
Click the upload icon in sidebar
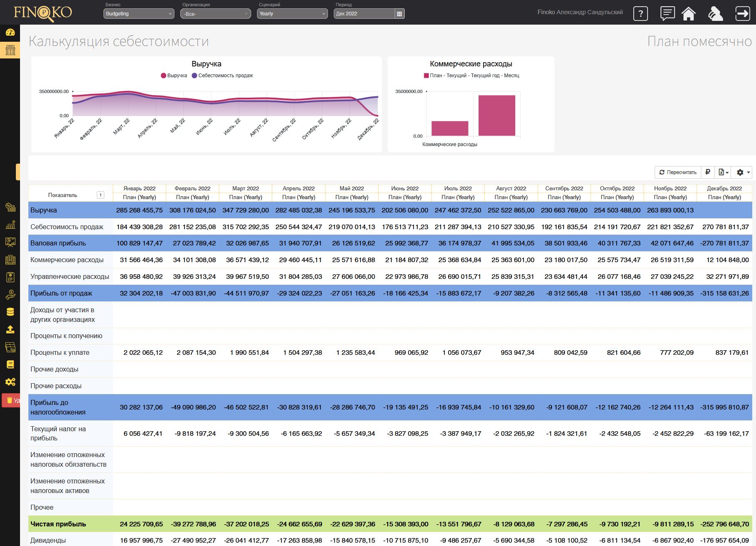coord(10,329)
